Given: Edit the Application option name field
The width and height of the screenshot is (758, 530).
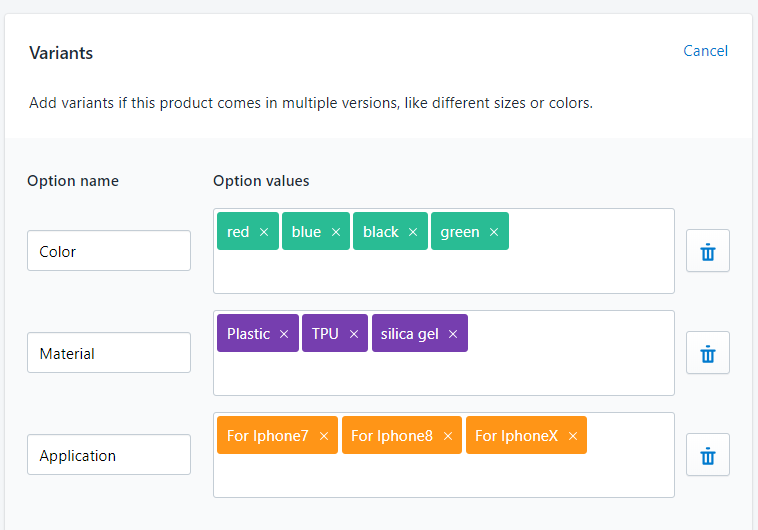Looking at the screenshot, I should pyautogui.click(x=109, y=455).
